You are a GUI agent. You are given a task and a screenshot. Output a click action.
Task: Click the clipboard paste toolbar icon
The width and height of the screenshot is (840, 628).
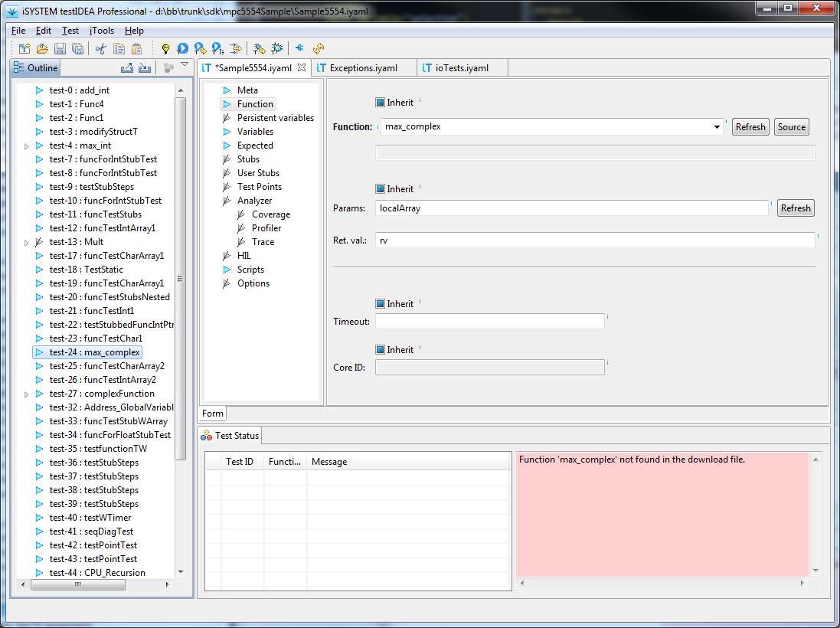point(136,49)
